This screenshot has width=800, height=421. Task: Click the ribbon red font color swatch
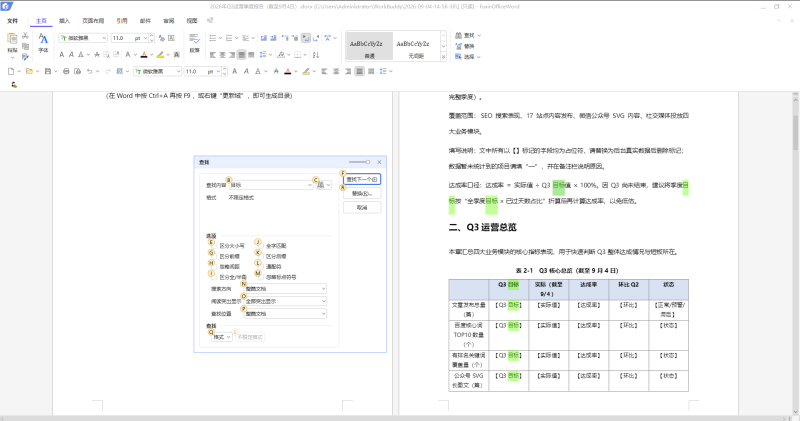[144, 55]
